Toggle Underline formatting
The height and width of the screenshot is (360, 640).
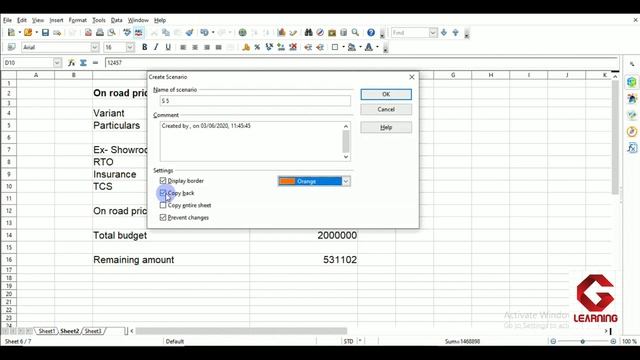pyautogui.click(x=168, y=47)
